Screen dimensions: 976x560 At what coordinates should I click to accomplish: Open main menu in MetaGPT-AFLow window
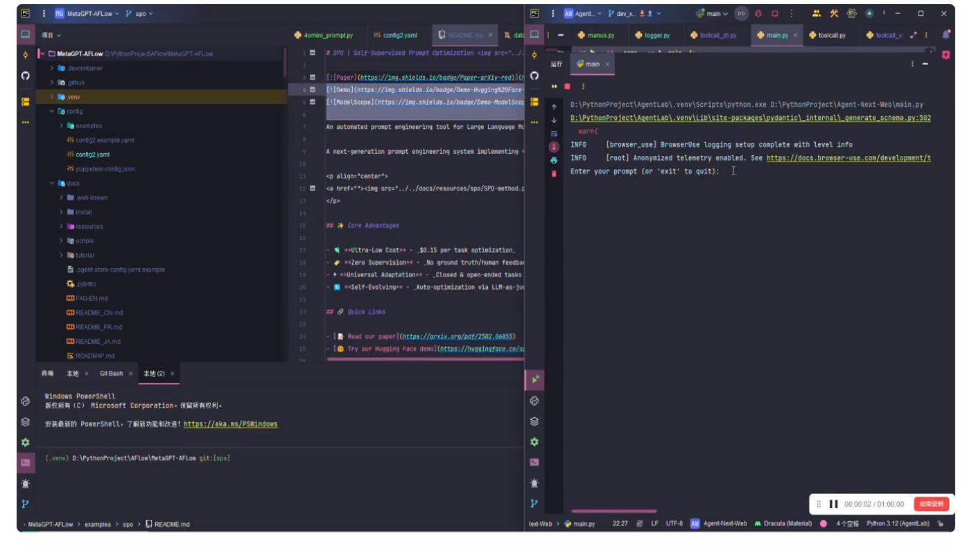[x=44, y=13]
